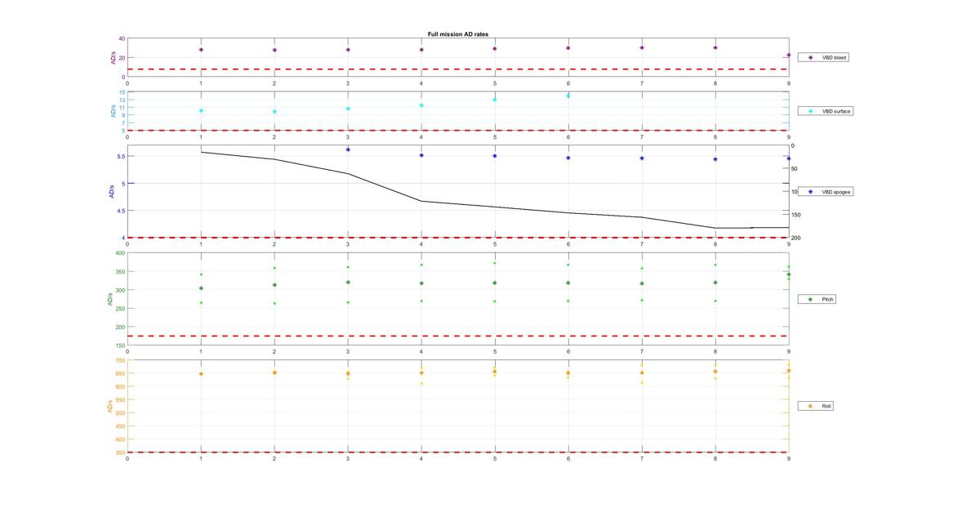Click the VBD bleed marker at mission 5
The height and width of the screenshot is (508, 980).
pyautogui.click(x=495, y=49)
